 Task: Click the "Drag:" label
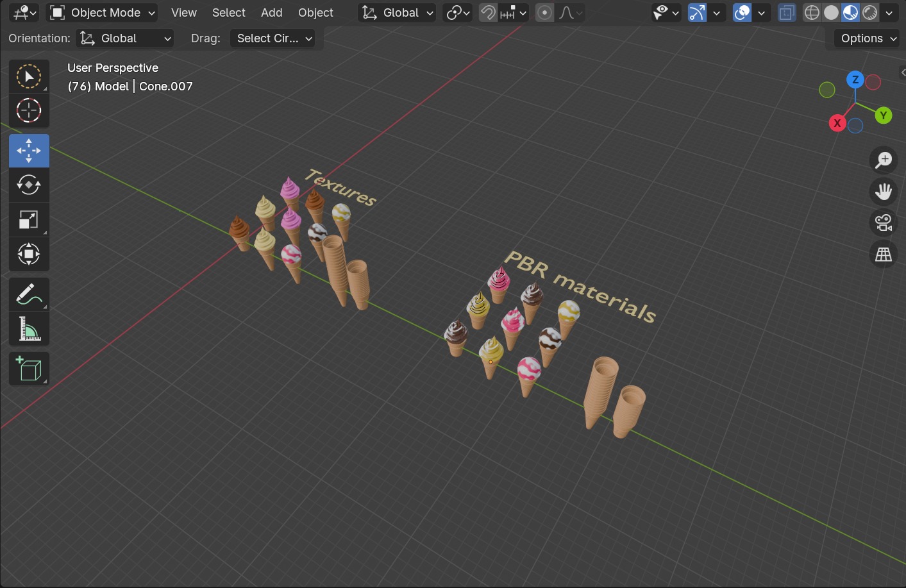pos(206,38)
